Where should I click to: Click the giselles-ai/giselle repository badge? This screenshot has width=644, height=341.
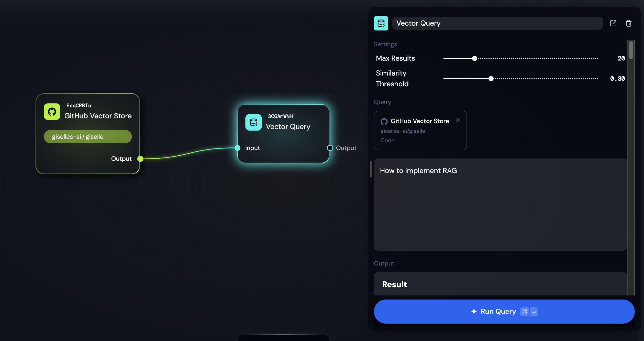[87, 136]
